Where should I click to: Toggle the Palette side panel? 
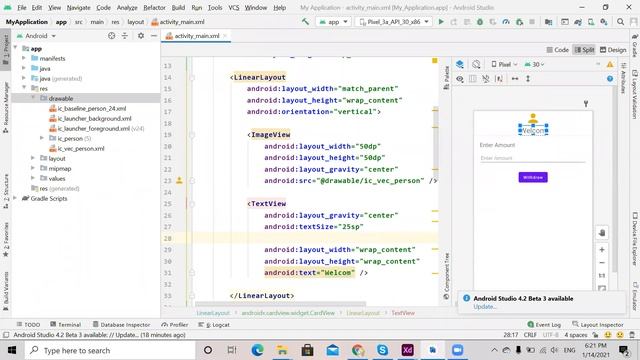click(x=446, y=78)
